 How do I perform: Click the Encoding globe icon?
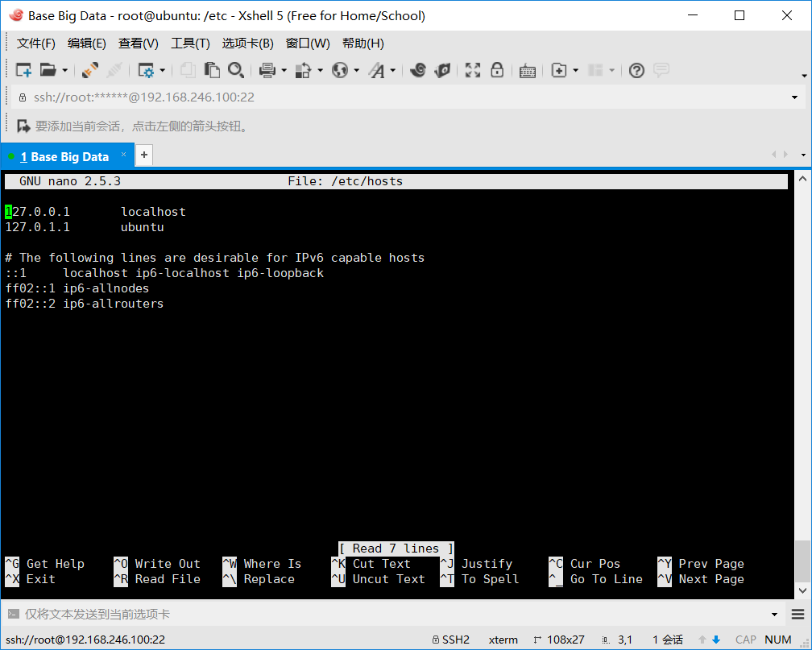point(340,70)
